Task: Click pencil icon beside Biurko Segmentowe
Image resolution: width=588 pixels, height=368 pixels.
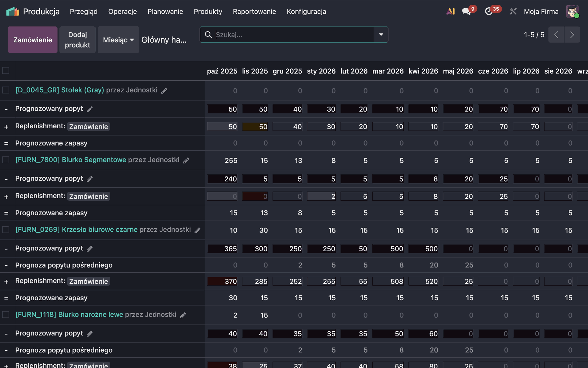Action: tap(186, 161)
